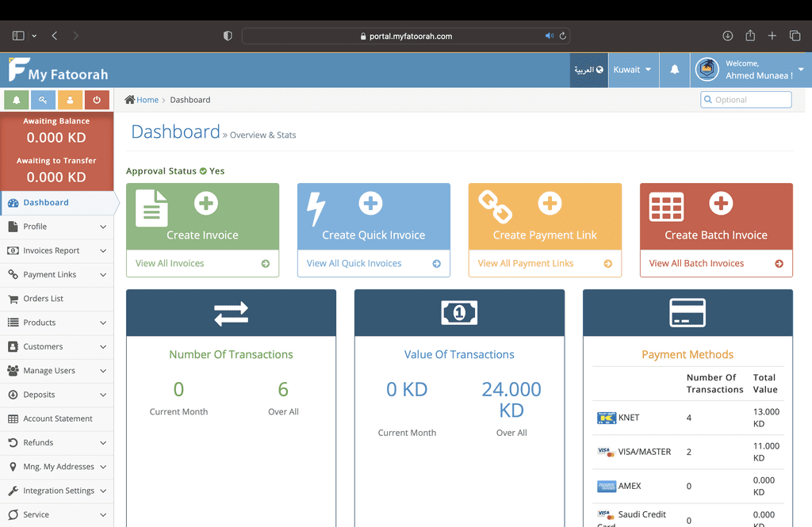The image size is (812, 527).
Task: Mute the tab using the address bar speaker icon
Action: (x=549, y=36)
